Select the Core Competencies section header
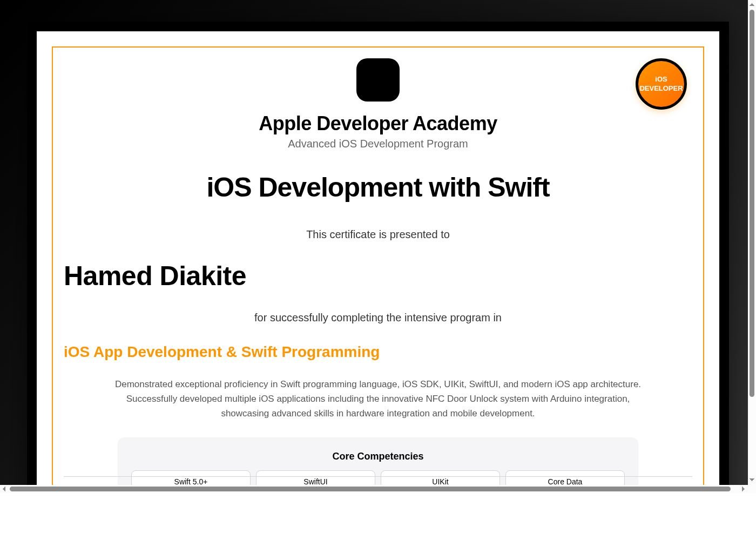The height and width of the screenshot is (540, 756). (378, 456)
